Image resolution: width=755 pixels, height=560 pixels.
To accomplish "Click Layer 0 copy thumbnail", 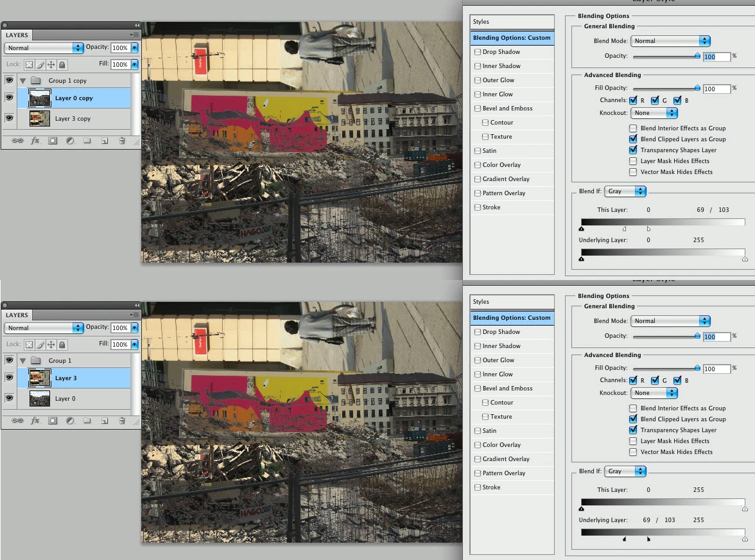I will pyautogui.click(x=40, y=98).
